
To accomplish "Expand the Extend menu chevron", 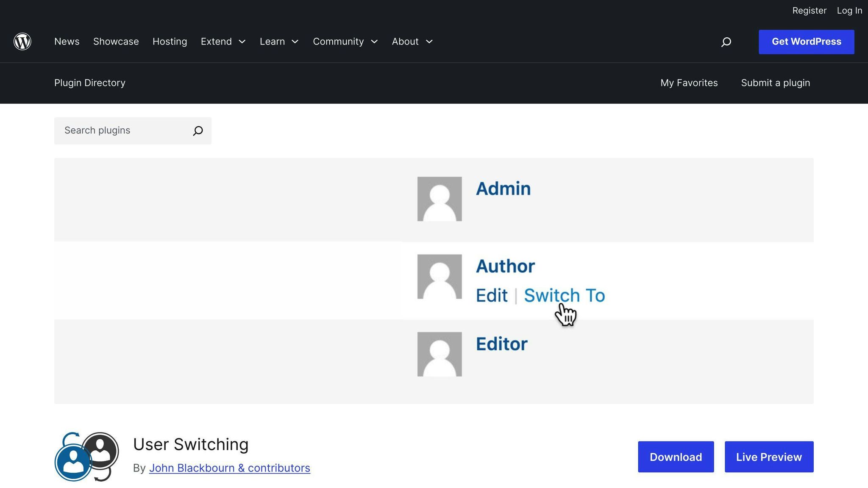I will coord(242,42).
